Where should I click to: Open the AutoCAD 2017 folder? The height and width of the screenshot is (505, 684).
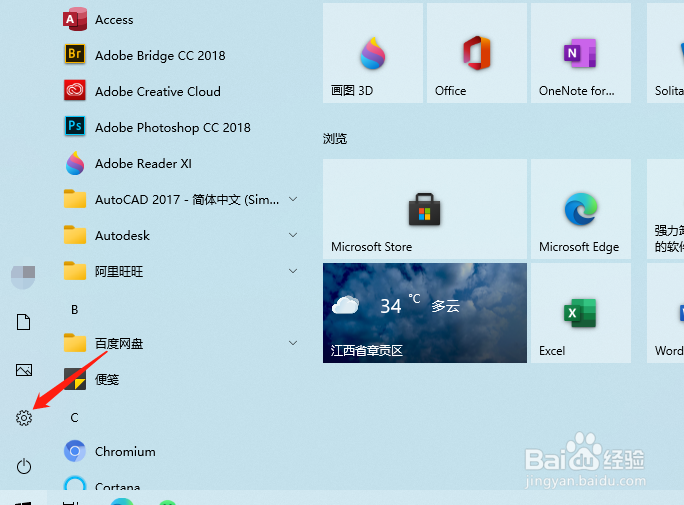tap(171, 200)
